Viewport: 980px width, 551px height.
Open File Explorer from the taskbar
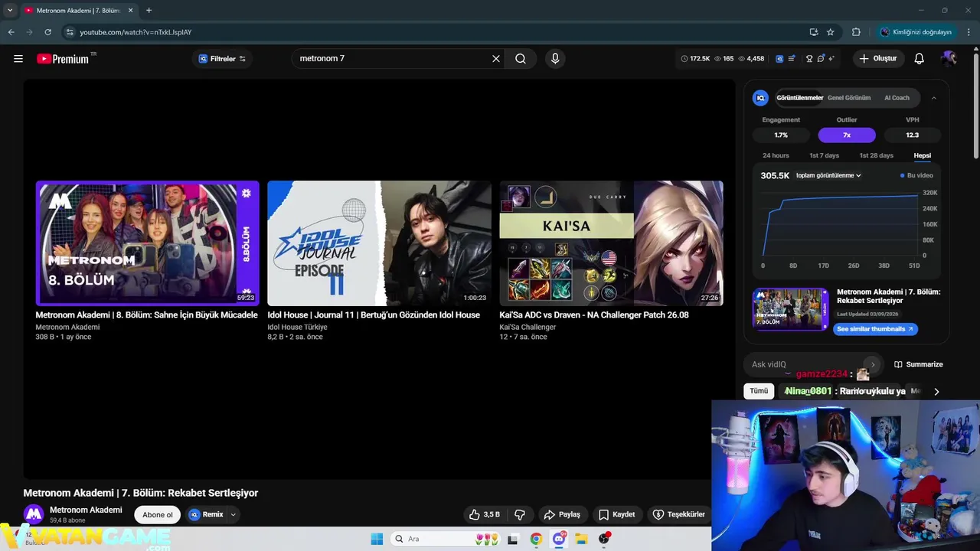click(x=581, y=539)
